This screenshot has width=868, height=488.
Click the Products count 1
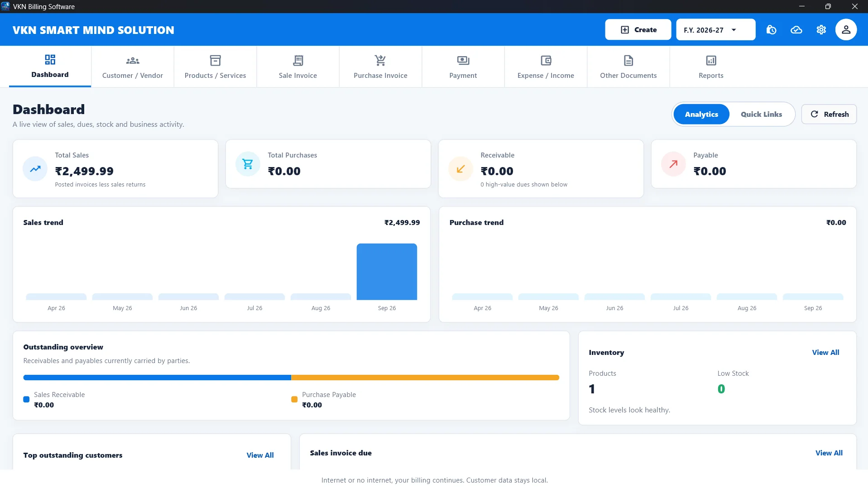(x=591, y=389)
